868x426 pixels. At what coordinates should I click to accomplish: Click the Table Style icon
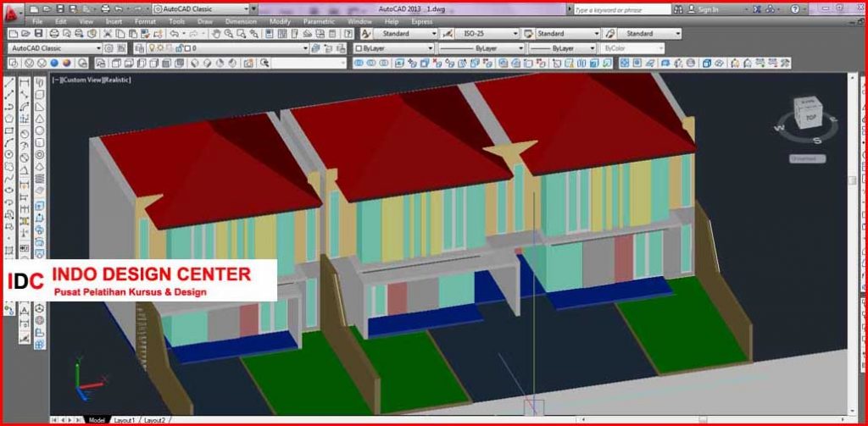527,33
